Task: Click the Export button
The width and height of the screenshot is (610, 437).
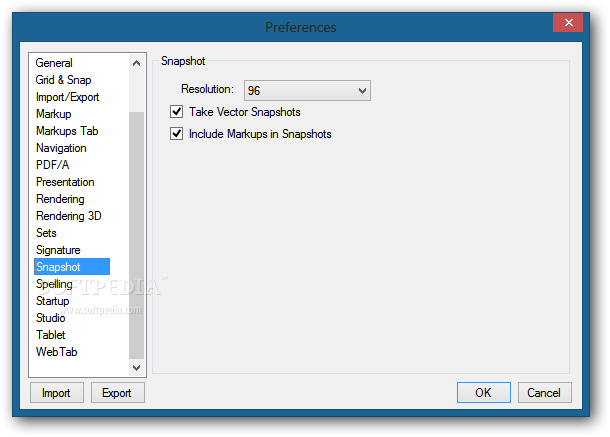Action: point(117,392)
